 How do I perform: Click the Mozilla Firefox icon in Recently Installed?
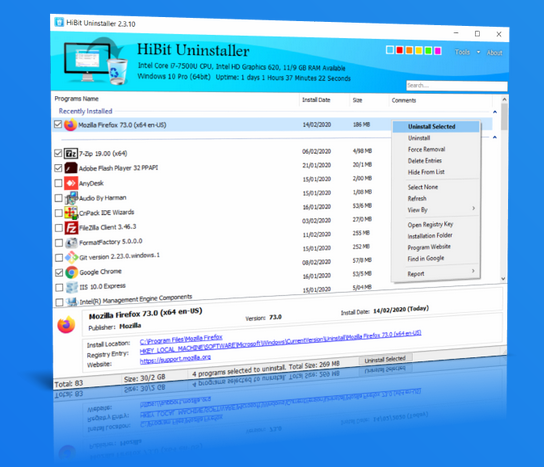pos(70,125)
